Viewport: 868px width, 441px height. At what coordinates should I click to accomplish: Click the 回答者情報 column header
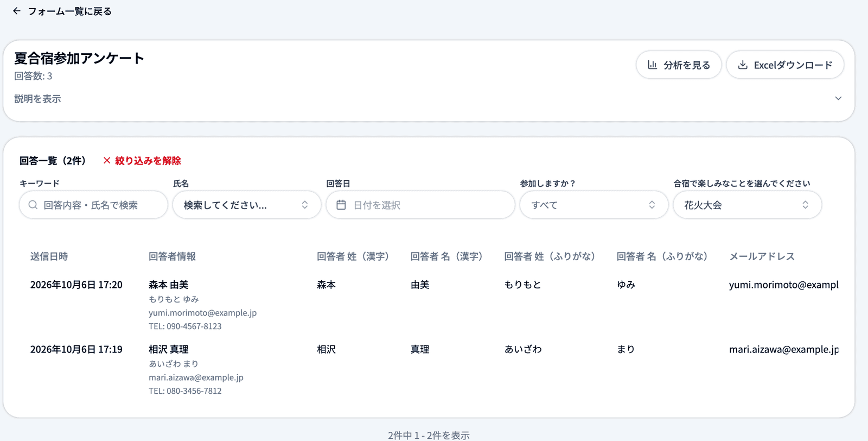pos(172,256)
